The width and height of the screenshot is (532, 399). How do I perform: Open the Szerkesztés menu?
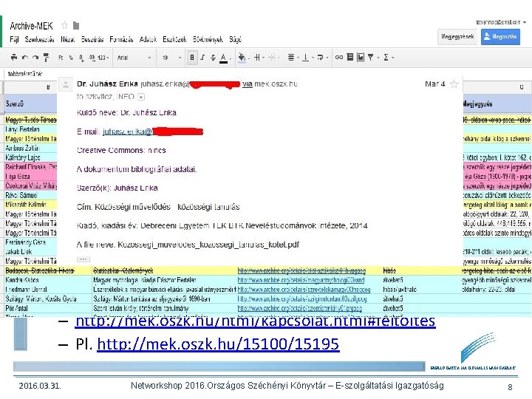point(39,39)
